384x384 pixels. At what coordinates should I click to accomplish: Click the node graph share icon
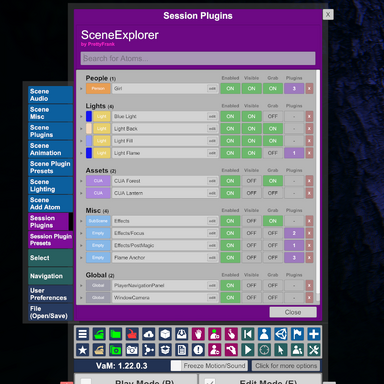point(149,350)
